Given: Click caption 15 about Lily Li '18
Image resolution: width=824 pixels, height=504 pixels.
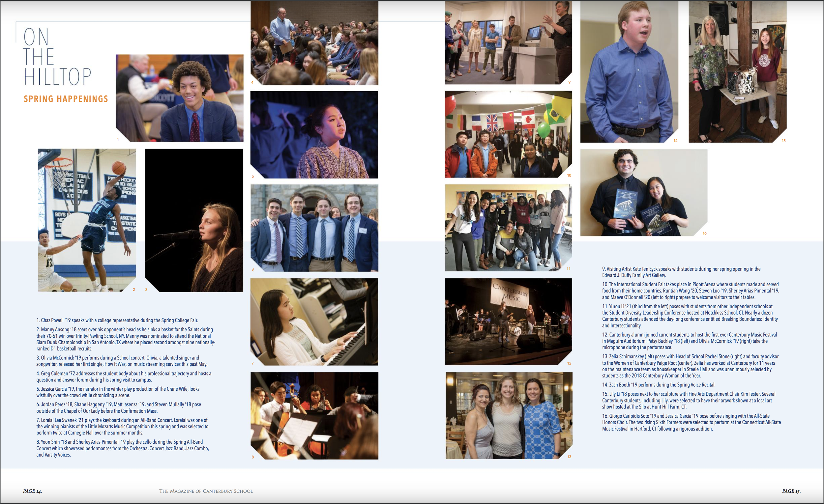Looking at the screenshot, I should point(689,400).
